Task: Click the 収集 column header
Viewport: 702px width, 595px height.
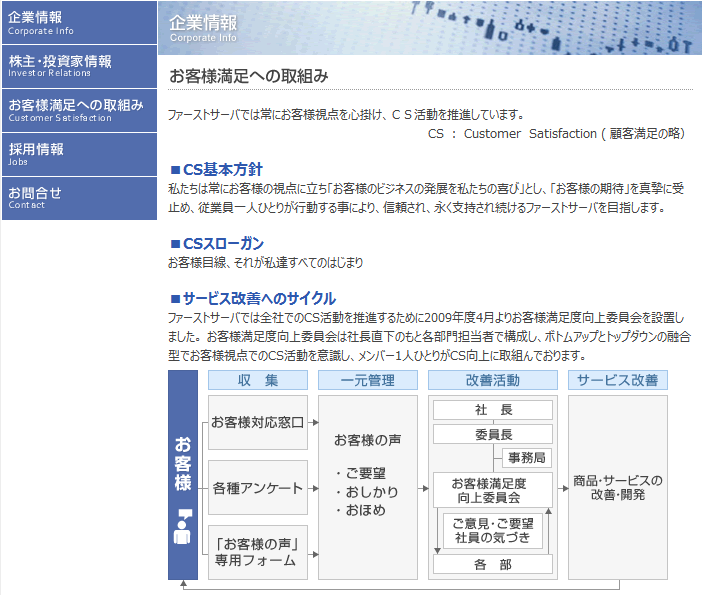Action: click(258, 380)
